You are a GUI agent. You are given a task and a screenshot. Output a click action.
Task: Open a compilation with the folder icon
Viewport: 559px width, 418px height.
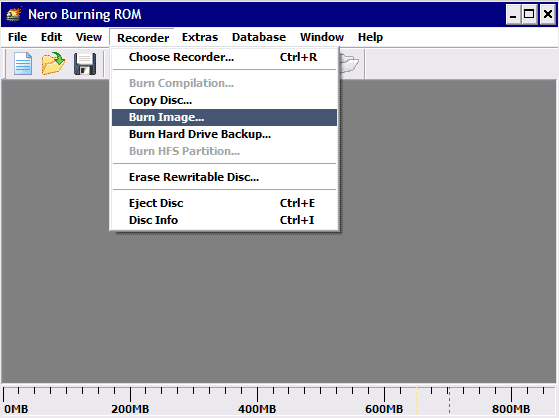click(x=53, y=63)
